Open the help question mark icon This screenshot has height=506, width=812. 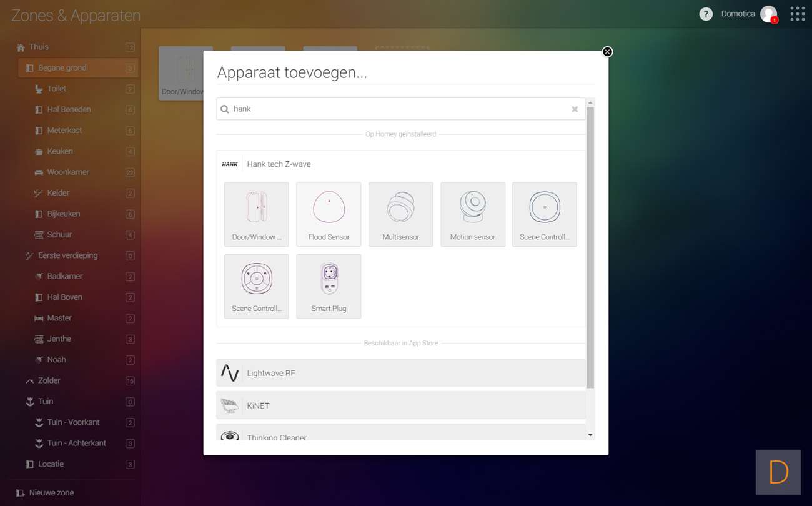pos(706,14)
